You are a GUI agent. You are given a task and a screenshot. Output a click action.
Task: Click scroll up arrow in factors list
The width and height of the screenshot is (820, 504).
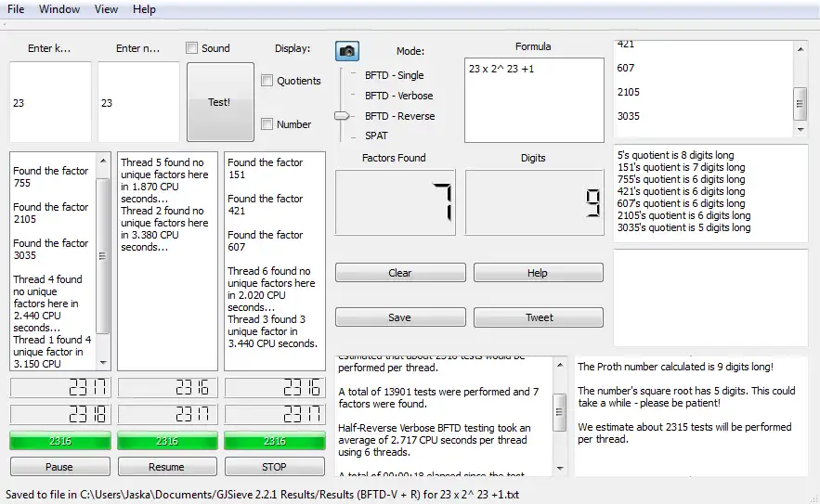click(x=800, y=49)
